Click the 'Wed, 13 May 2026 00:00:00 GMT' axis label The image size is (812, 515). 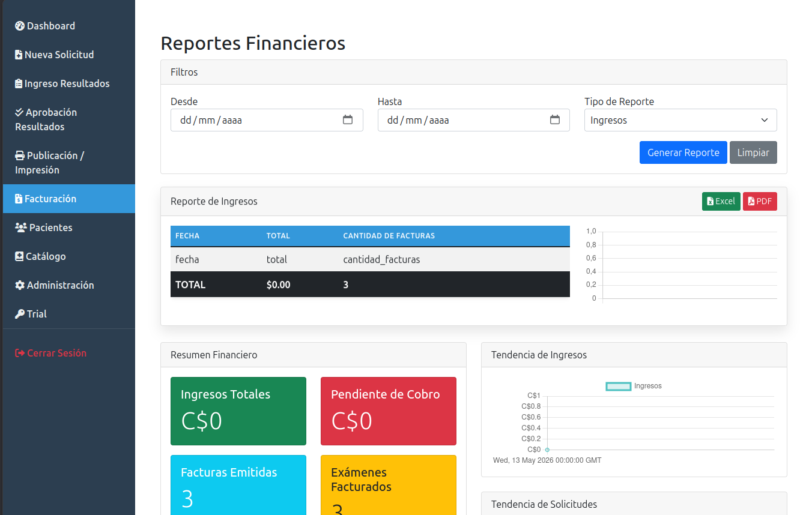(547, 460)
